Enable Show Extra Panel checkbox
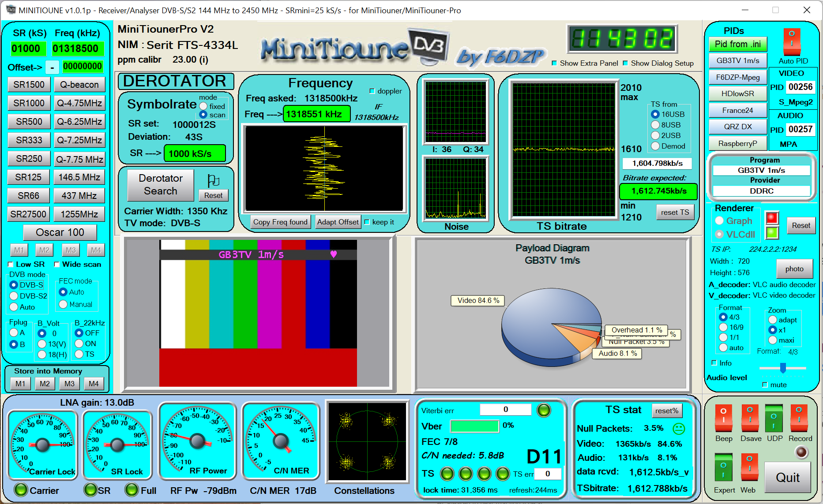823x504 pixels. tap(554, 63)
